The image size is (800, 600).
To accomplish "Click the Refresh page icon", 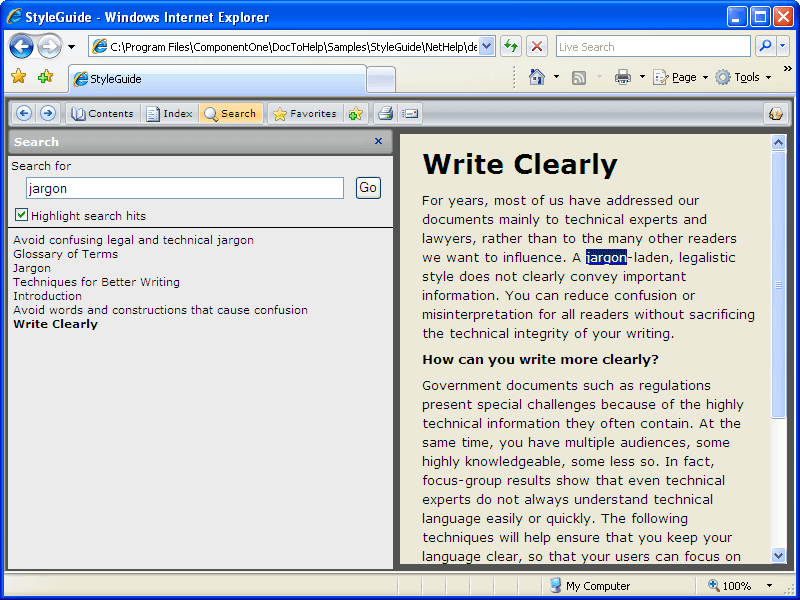I will coord(510,47).
